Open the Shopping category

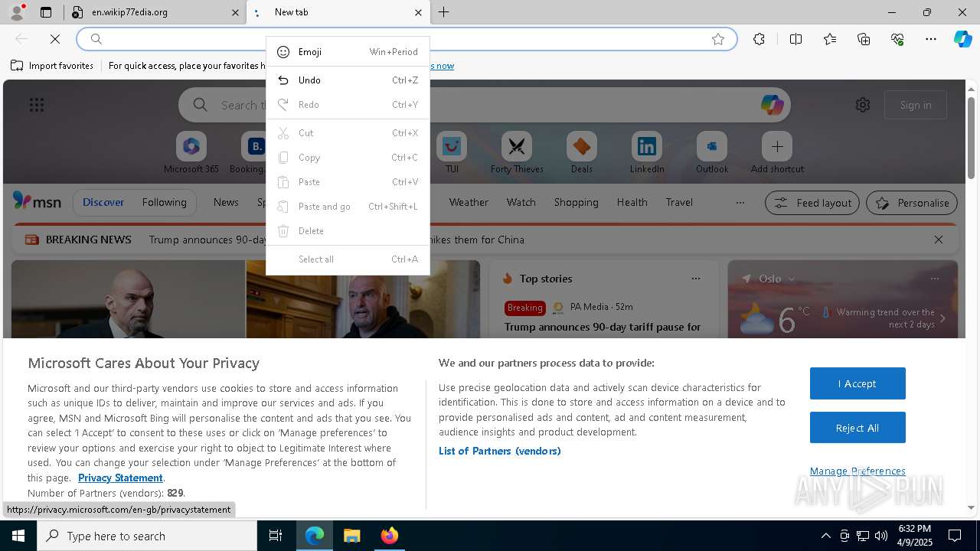click(576, 202)
